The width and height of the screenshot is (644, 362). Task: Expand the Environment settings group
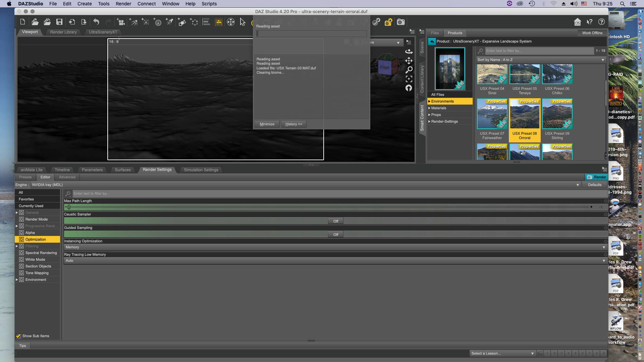[x=17, y=280]
